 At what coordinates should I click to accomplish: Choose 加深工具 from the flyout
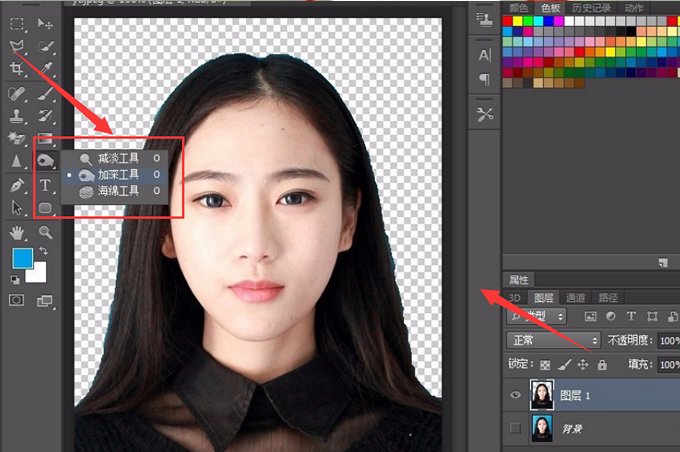114,175
